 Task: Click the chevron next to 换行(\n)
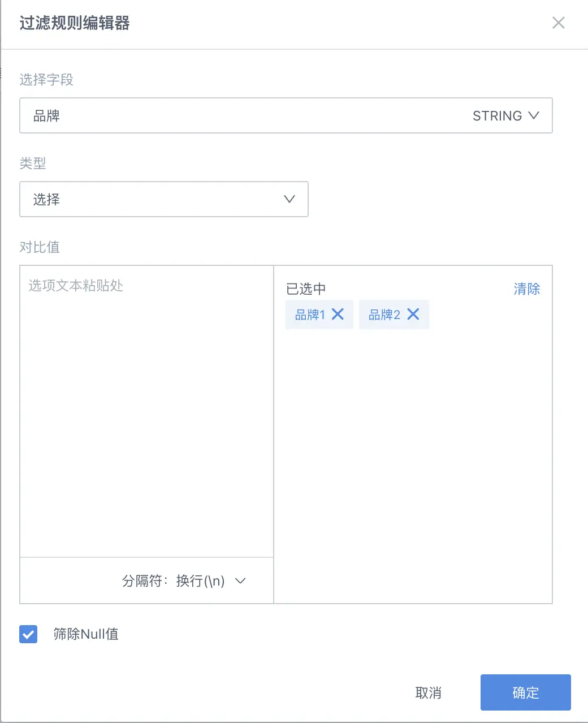240,581
